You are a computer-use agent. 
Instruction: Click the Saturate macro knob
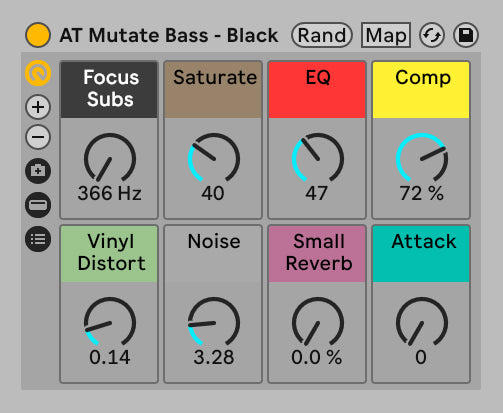[x=214, y=159]
